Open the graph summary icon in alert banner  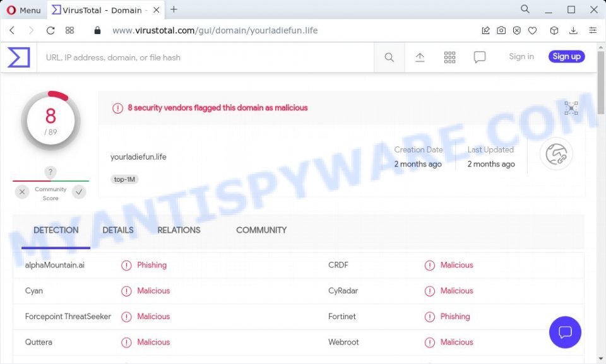click(571, 109)
